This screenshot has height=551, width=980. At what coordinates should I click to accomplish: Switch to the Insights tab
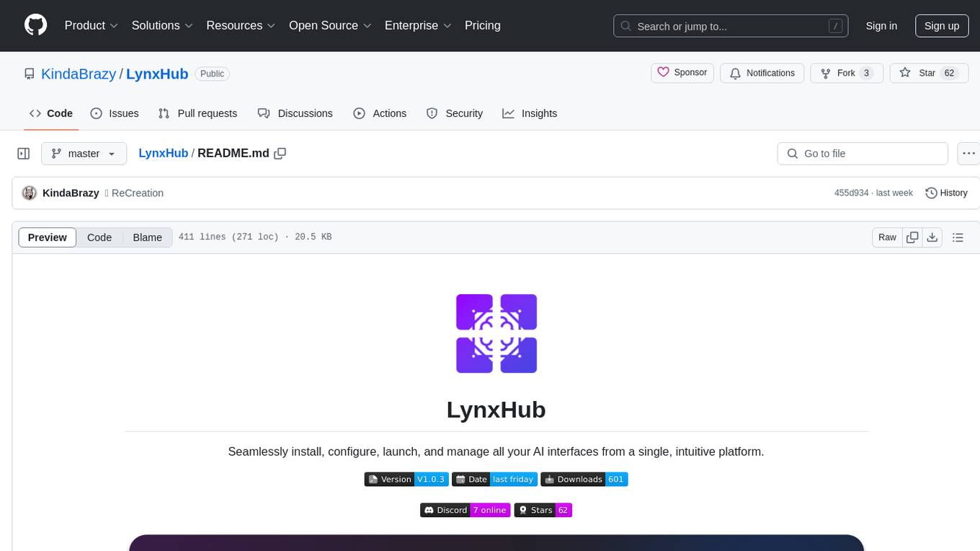click(x=530, y=113)
